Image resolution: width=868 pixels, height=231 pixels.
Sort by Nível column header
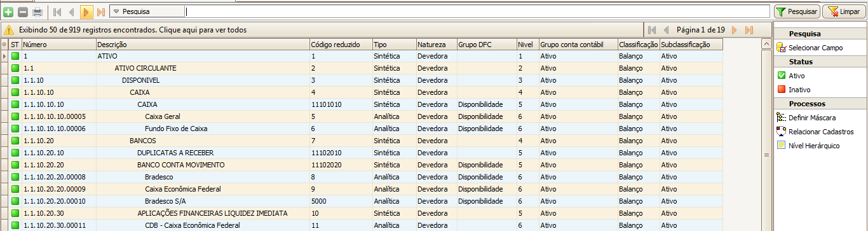coord(527,45)
